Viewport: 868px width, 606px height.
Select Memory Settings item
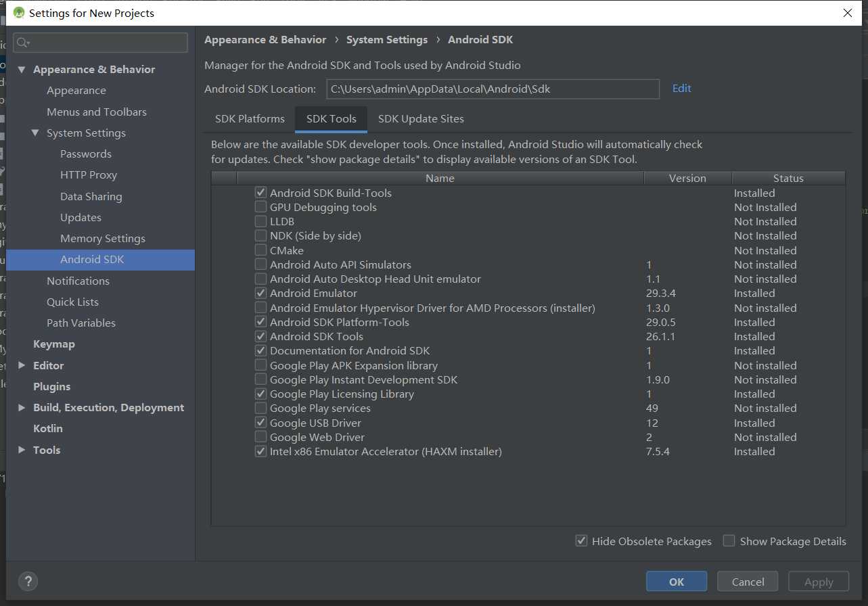[x=103, y=238]
